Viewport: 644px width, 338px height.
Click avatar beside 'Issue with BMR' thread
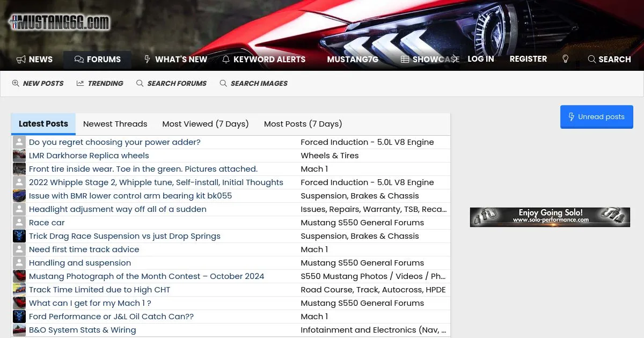click(x=19, y=196)
